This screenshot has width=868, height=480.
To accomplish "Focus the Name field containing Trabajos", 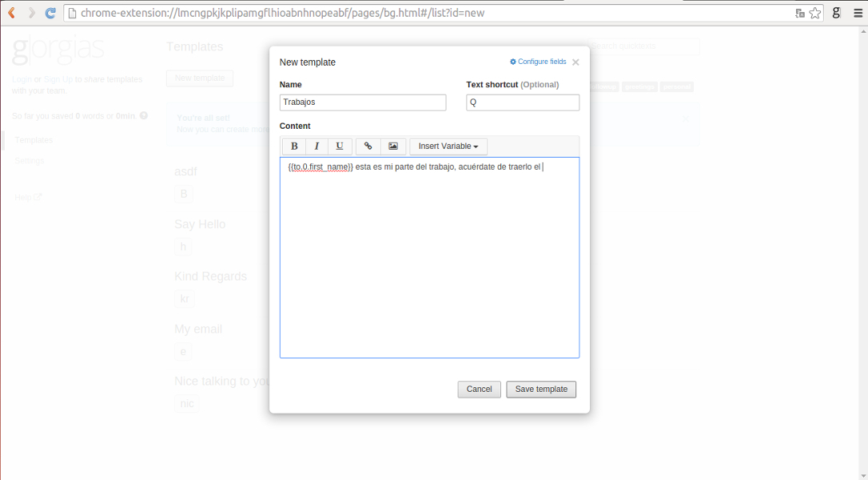I will coord(363,102).
